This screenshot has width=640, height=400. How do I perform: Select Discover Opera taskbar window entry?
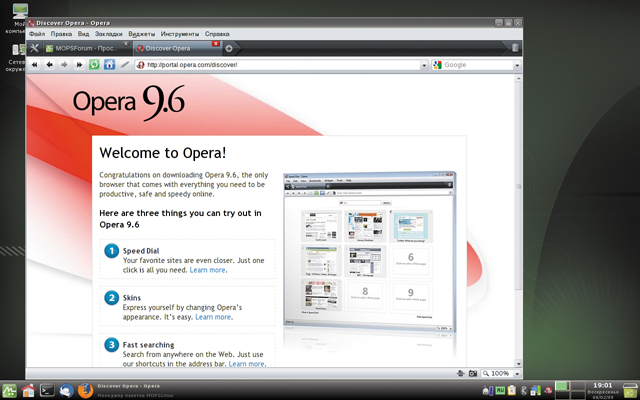(128, 386)
